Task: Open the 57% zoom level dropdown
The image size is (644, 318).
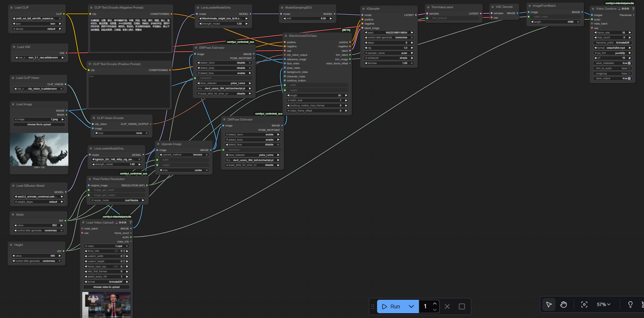Action: (x=603, y=305)
